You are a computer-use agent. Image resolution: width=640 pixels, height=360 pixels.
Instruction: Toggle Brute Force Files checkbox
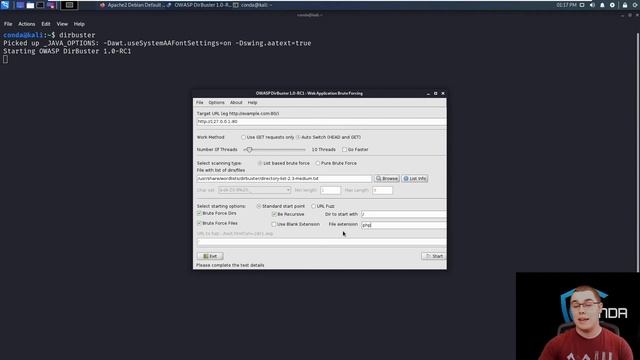pyautogui.click(x=199, y=223)
